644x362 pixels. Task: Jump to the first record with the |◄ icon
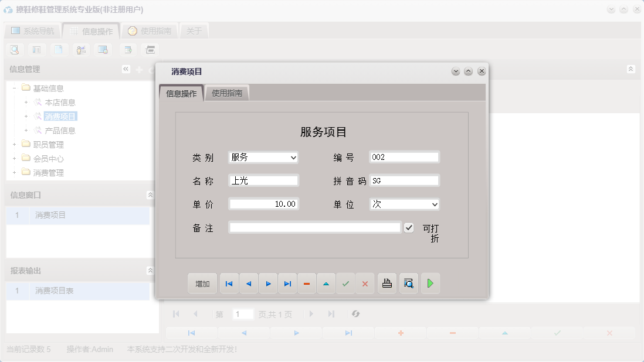click(x=229, y=283)
